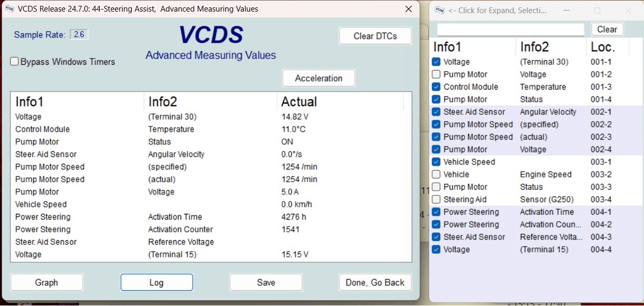Select the 11.0°C temperature value
Viewport: 644px width, 306px height.
(x=294, y=129)
